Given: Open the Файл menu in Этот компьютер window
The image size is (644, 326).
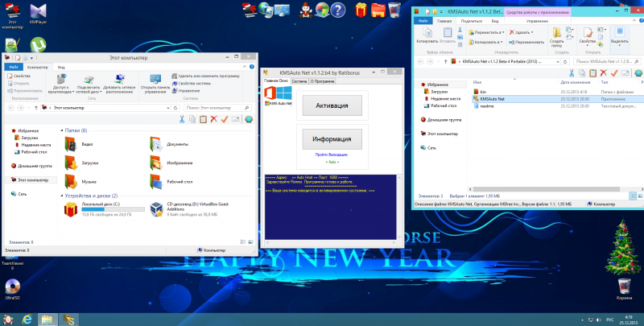Looking at the screenshot, I should (x=13, y=68).
